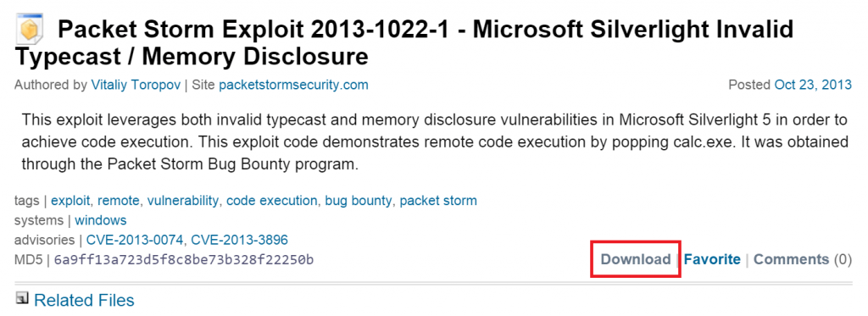Select the bug bounty tag
868x316 pixels.
click(x=359, y=200)
